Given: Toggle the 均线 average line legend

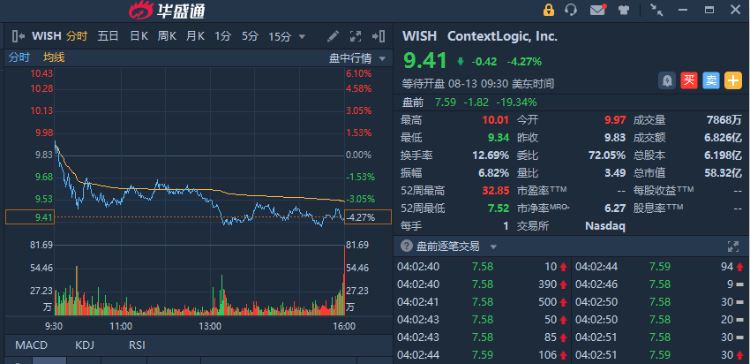Looking at the screenshot, I should pyautogui.click(x=54, y=58).
